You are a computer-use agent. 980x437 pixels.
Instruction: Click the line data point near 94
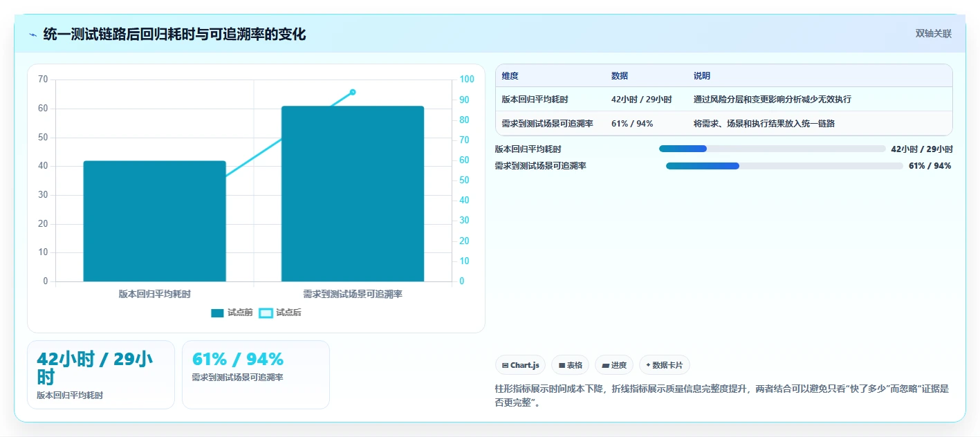(353, 92)
